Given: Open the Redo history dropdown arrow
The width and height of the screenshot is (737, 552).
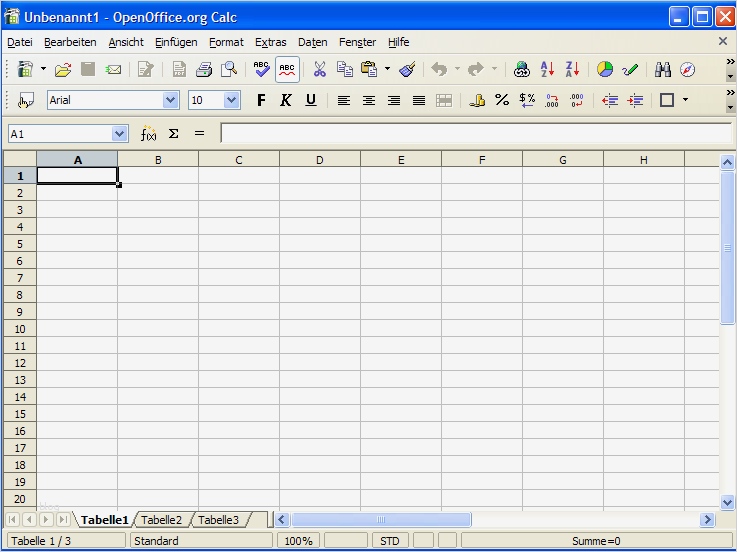Looking at the screenshot, I should tap(494, 69).
